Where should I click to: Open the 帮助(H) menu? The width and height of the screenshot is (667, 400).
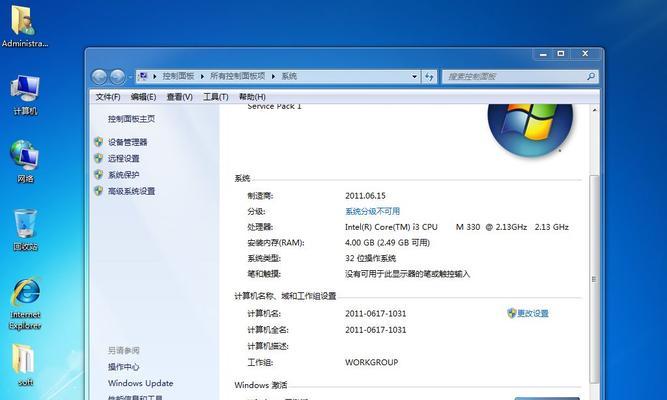(x=252, y=97)
